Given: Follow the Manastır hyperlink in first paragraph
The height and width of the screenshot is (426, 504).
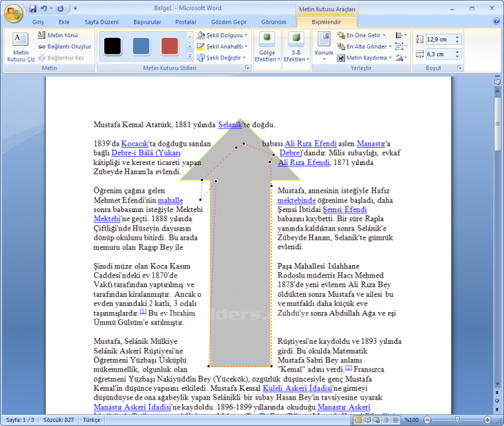Looking at the screenshot, I should click(x=371, y=144).
